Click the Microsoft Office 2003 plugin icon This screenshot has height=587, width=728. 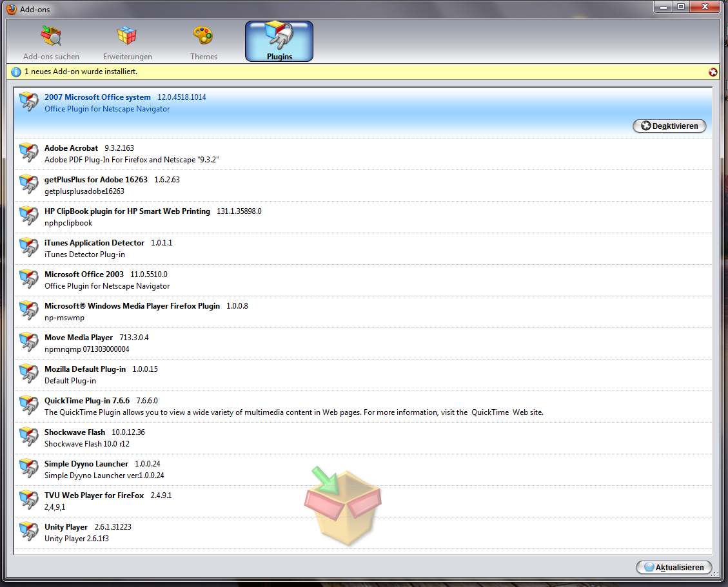[x=29, y=278]
